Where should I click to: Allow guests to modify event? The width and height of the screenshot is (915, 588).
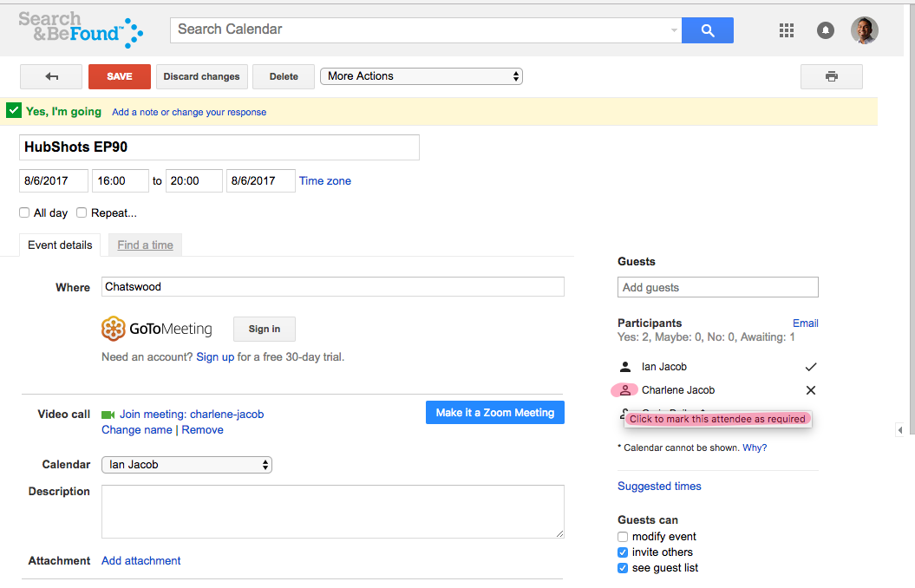[x=623, y=537]
